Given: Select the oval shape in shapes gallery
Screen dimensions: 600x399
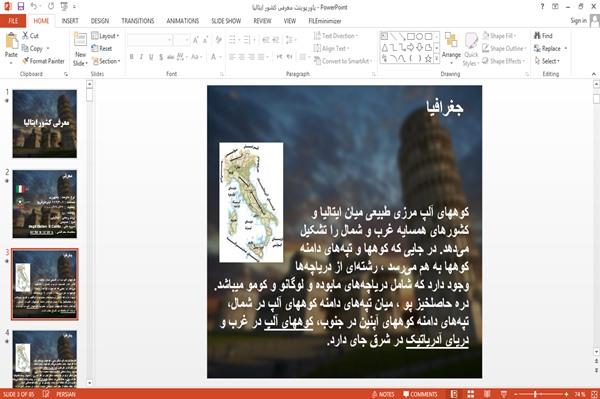Looking at the screenshot, I should pos(420,36).
